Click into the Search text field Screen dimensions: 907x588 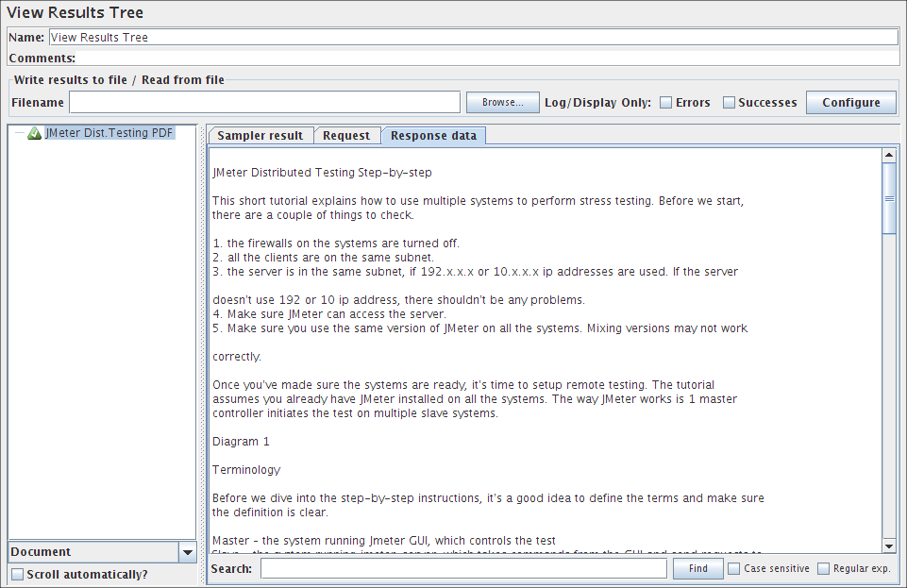[463, 569]
